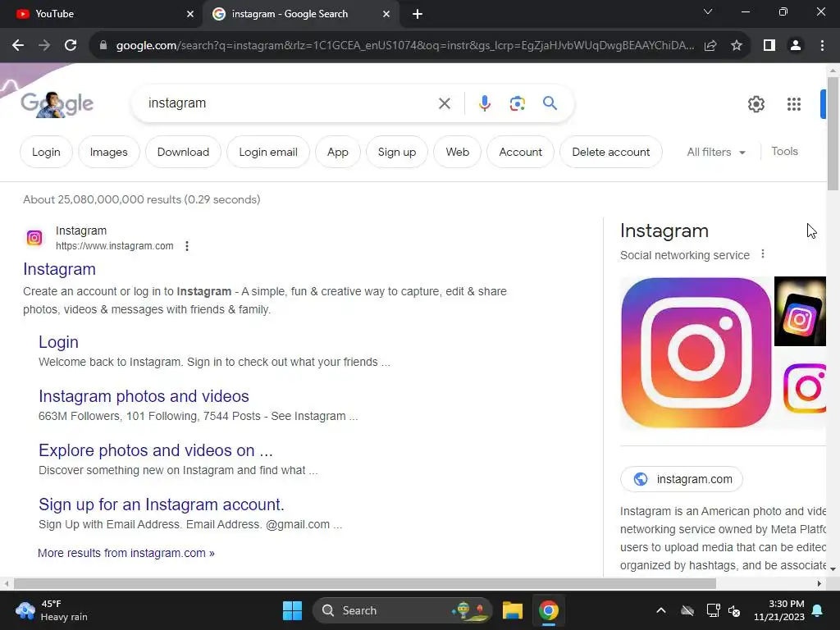Screen dimensions: 840x630
Task: Select the Web filter chip
Action: coord(458,152)
